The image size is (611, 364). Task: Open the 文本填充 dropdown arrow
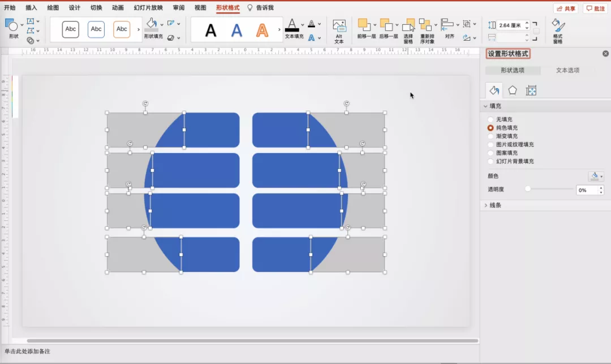point(302,24)
